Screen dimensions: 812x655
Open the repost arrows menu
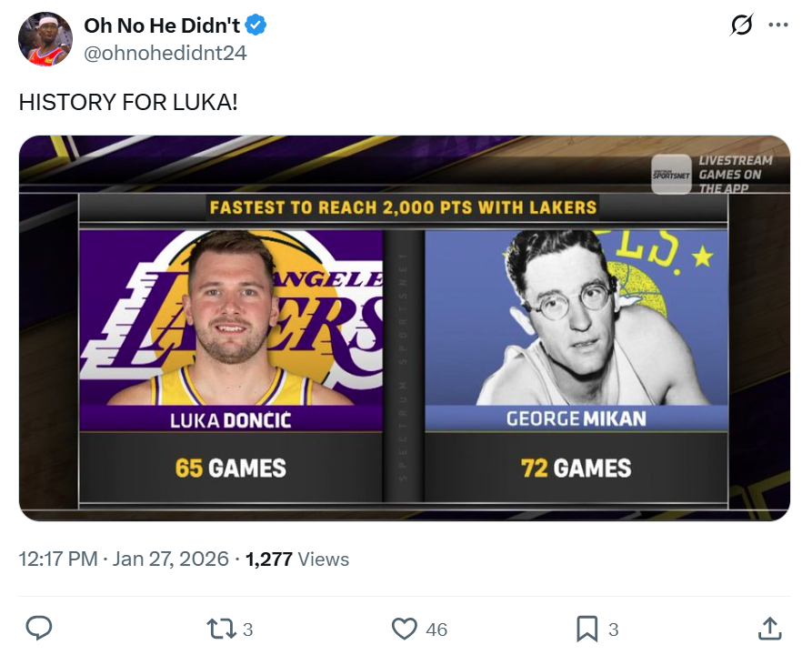(x=219, y=628)
